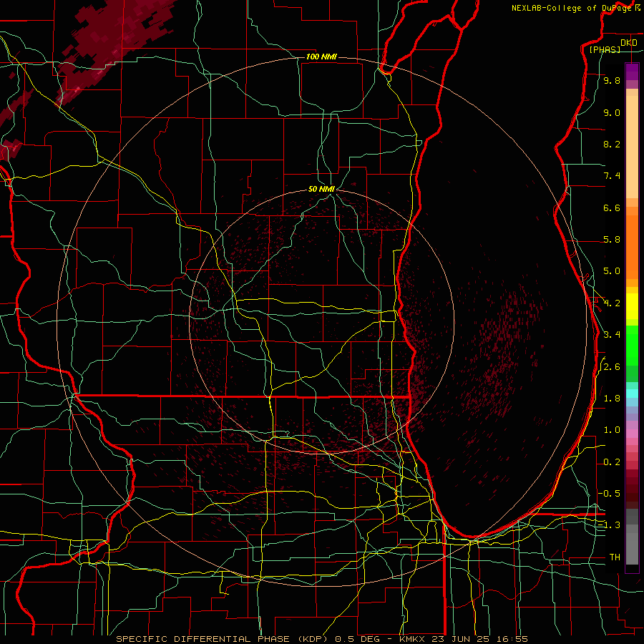644x644 pixels.
Task: Click the 16:55 timestamp text
Action: pyautogui.click(x=512, y=639)
